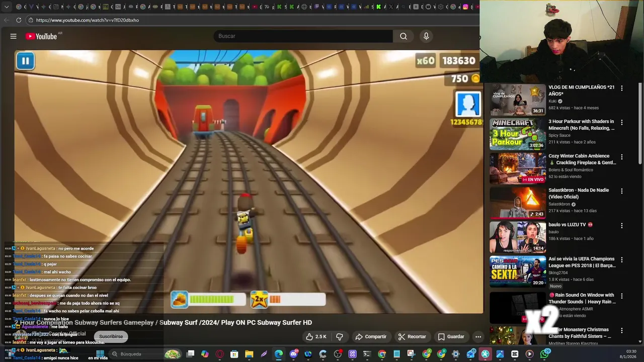Go to the YouTube home logo
This screenshot has width=644, height=362.
point(41,36)
